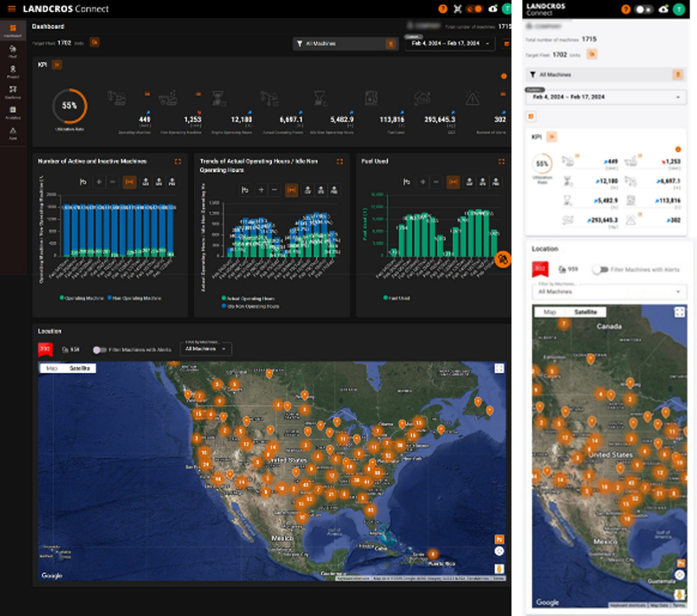Open the Alert sidebar item
This screenshot has height=616, width=697.
(x=13, y=134)
